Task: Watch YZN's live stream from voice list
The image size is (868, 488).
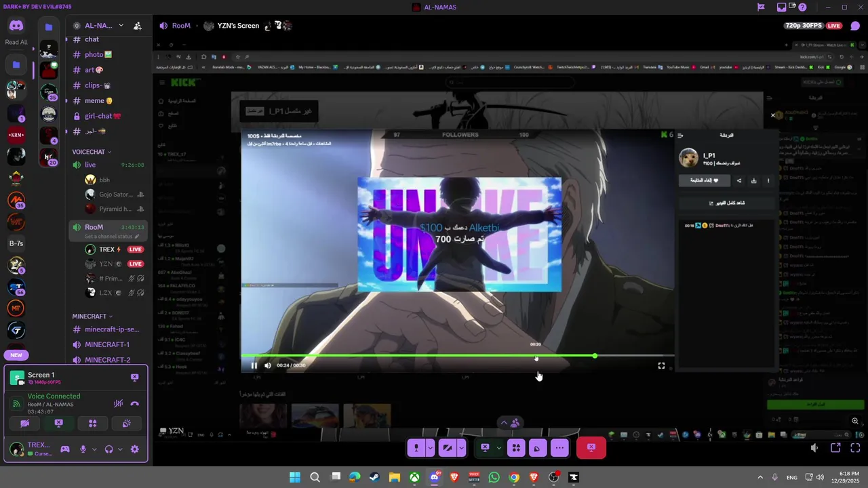Action: [136, 264]
